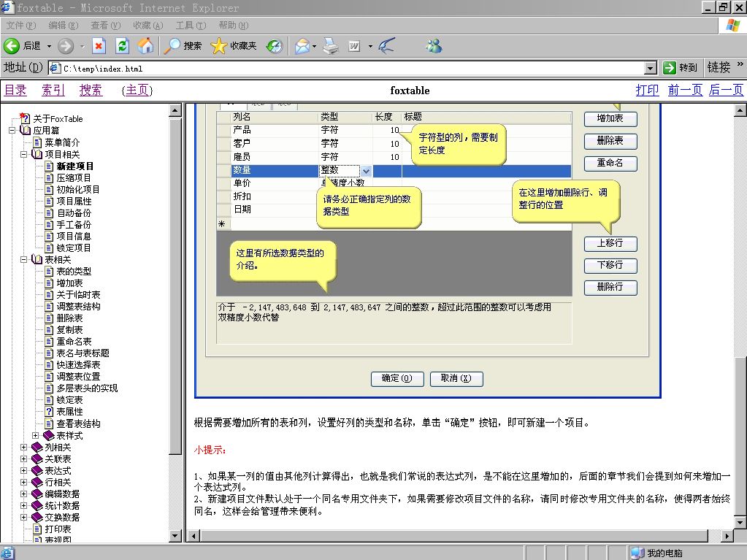The width and height of the screenshot is (747, 560).
Task: Collapse the 表相关 tree node
Action: click(x=24, y=259)
